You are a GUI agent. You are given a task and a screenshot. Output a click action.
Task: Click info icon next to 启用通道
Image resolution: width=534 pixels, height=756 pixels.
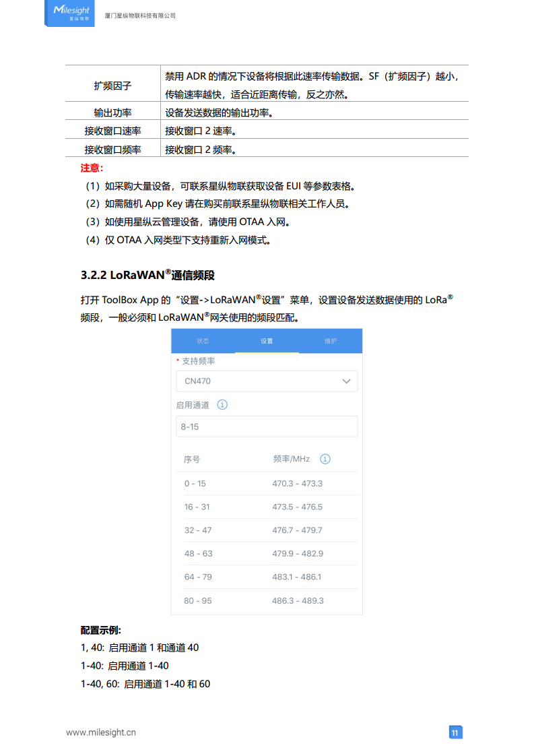coord(222,405)
